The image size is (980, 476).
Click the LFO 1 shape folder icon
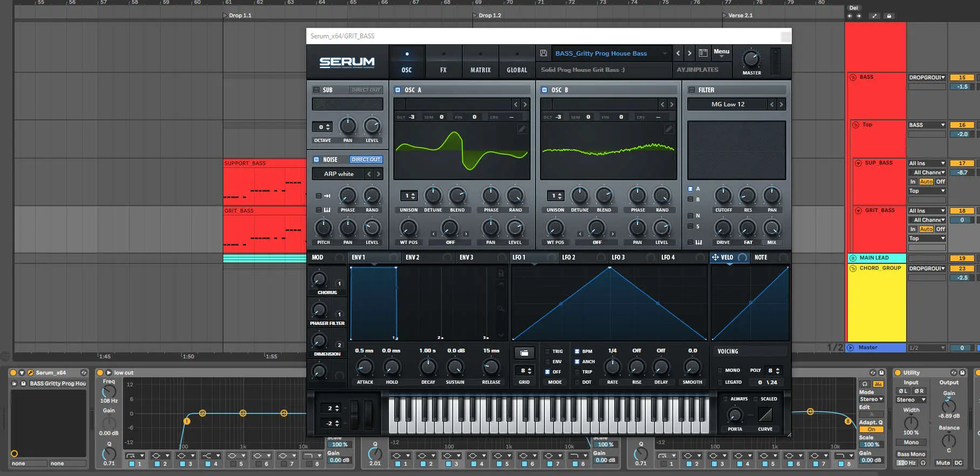(524, 353)
